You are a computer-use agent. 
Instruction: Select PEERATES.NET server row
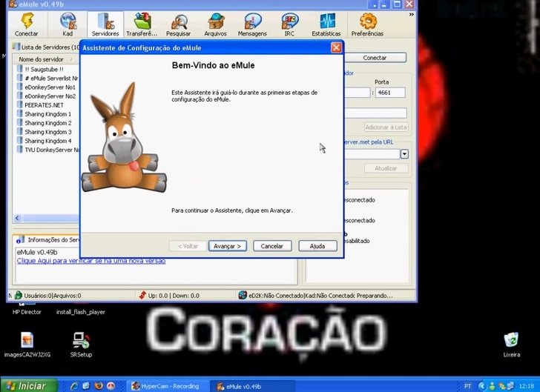[x=47, y=105]
